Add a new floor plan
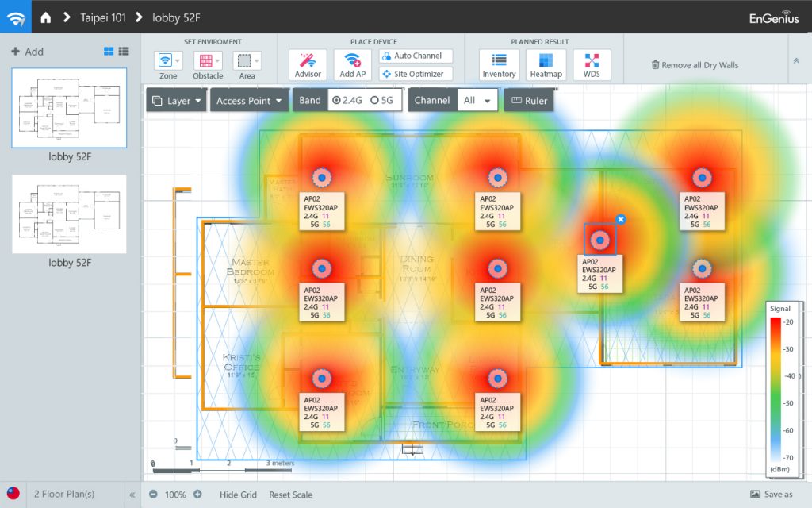This screenshot has height=508, width=812. [28, 52]
